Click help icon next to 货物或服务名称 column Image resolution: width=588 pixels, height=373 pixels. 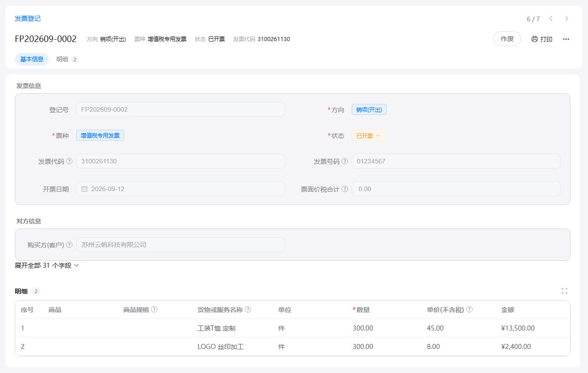tap(248, 309)
